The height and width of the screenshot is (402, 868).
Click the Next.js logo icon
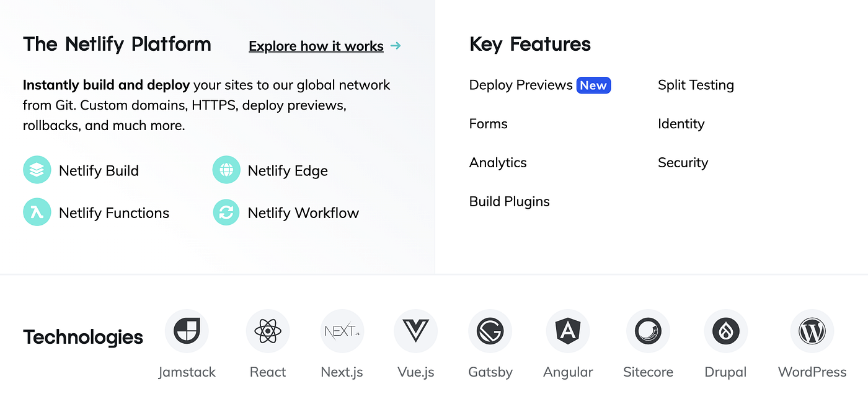pos(342,331)
